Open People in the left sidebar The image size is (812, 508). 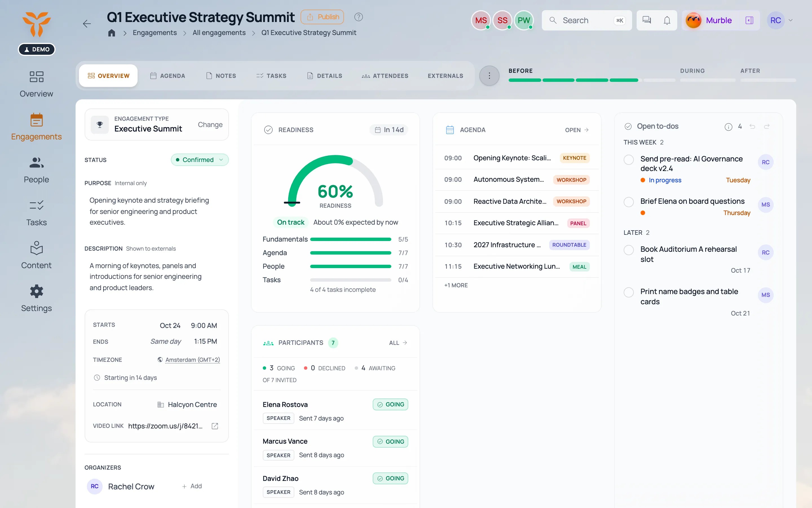[36, 170]
